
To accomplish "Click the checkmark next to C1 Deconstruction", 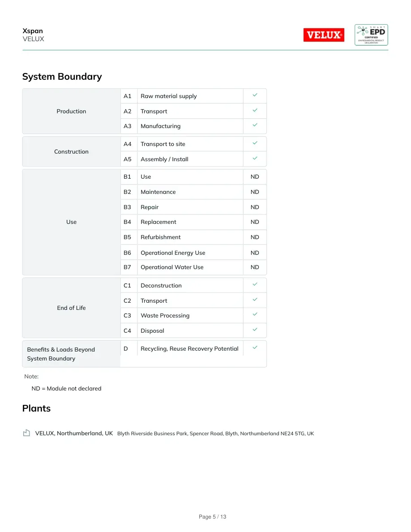I will [x=255, y=284].
